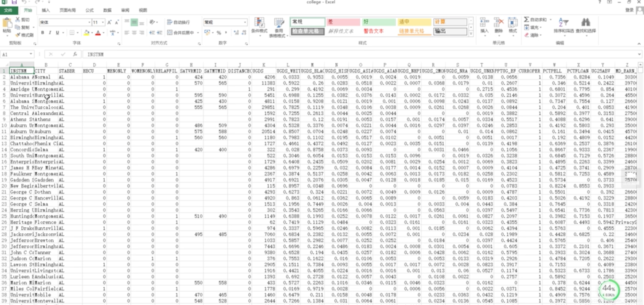Switch to the View tab
Screen dimensions: 644x305
(143, 10)
